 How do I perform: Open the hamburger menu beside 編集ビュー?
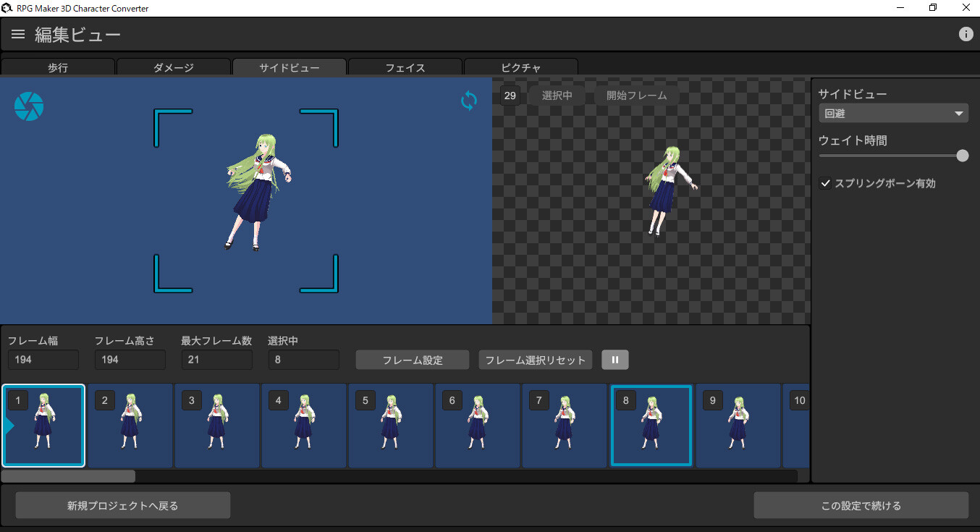17,33
